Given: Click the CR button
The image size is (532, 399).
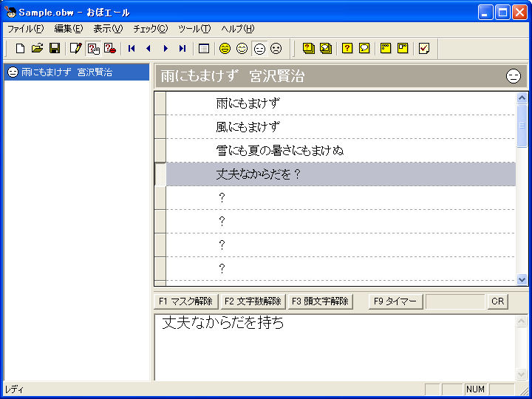Looking at the screenshot, I should click(498, 301).
